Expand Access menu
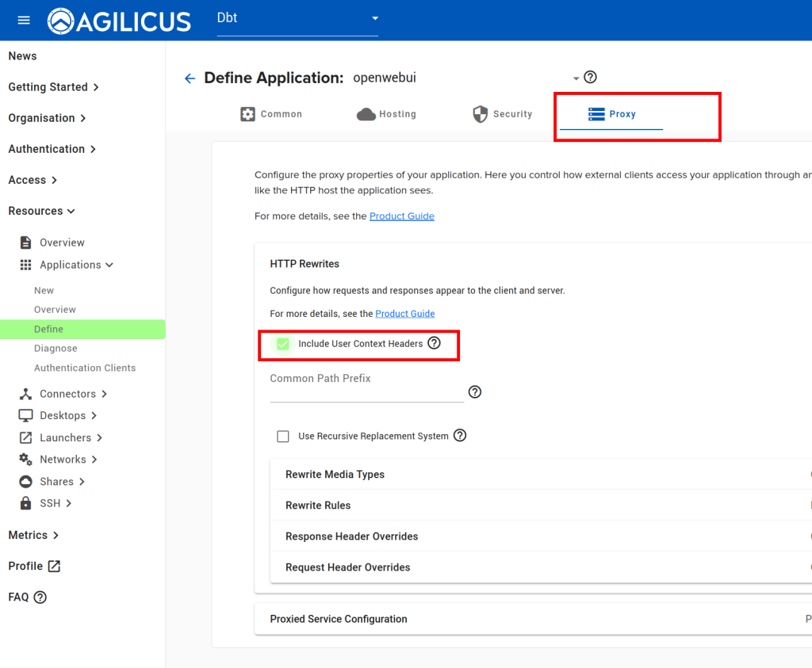The image size is (812, 668). (32, 180)
